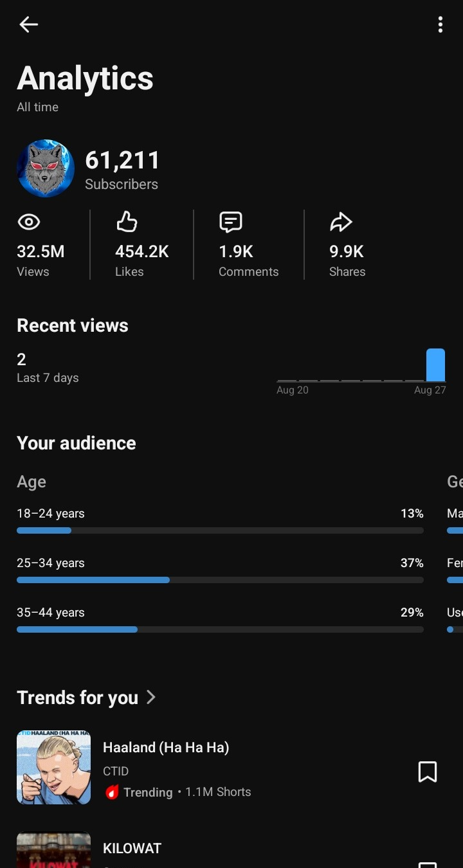Expand Trends for you chevron

[151, 697]
